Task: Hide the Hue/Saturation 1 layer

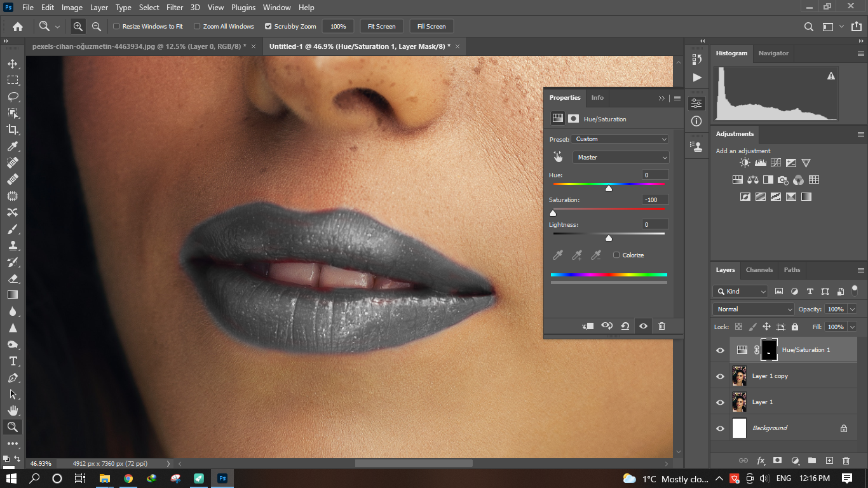Action: coord(720,350)
